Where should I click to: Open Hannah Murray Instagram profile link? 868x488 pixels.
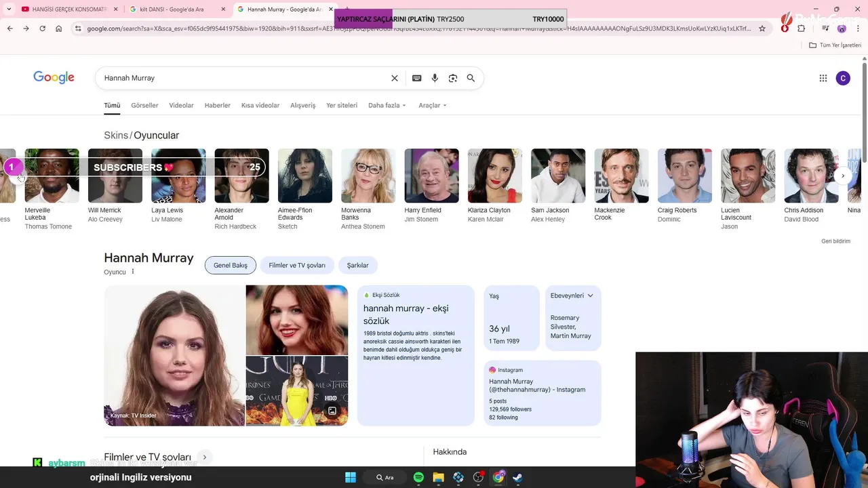pyautogui.click(x=537, y=386)
